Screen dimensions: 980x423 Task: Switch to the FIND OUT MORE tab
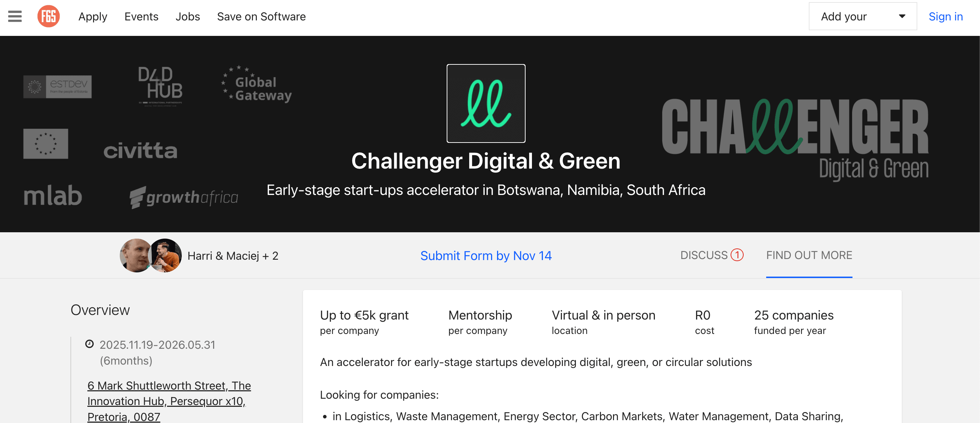(809, 255)
